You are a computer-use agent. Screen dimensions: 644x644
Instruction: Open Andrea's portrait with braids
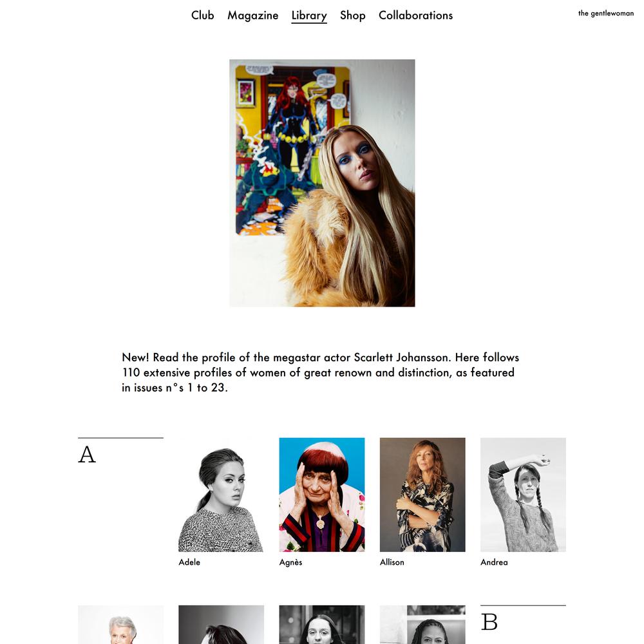tap(523, 495)
